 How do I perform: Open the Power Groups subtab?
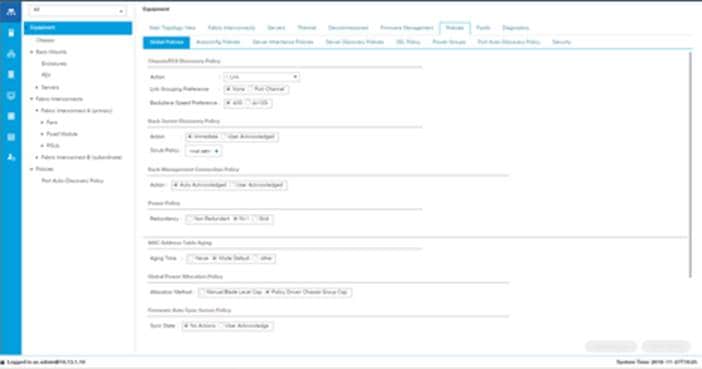click(x=449, y=42)
